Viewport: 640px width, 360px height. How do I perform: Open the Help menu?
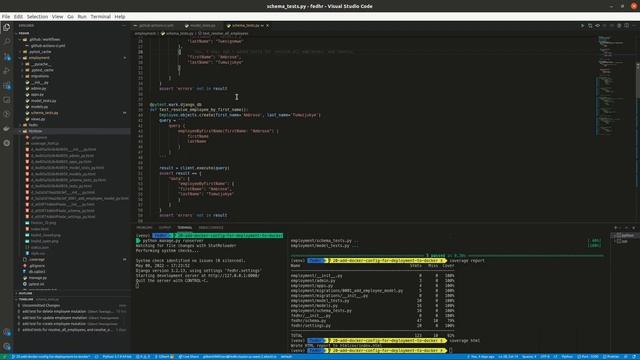click(120, 16)
